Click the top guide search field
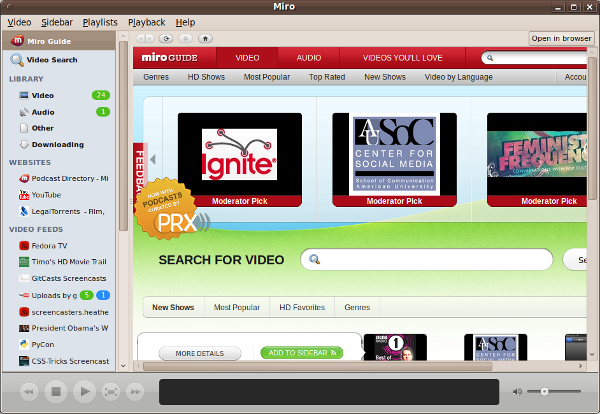 tap(534, 58)
